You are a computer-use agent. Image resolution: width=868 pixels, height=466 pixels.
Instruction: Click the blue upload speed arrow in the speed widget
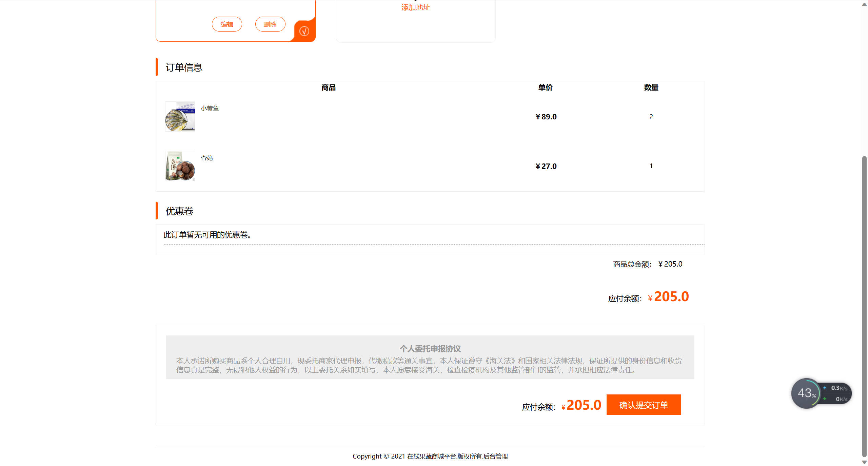(825, 388)
